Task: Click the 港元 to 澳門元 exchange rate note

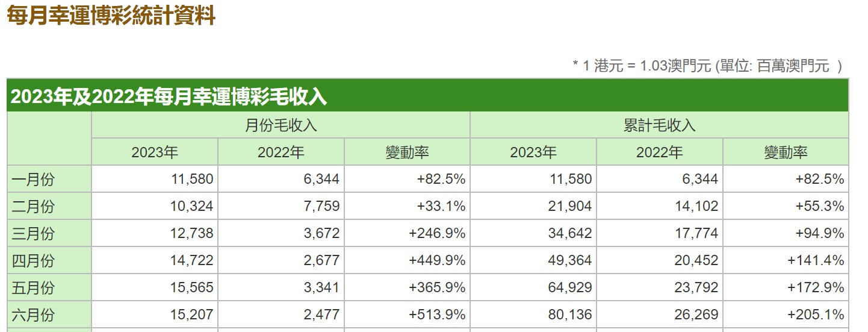Action: coord(707,66)
